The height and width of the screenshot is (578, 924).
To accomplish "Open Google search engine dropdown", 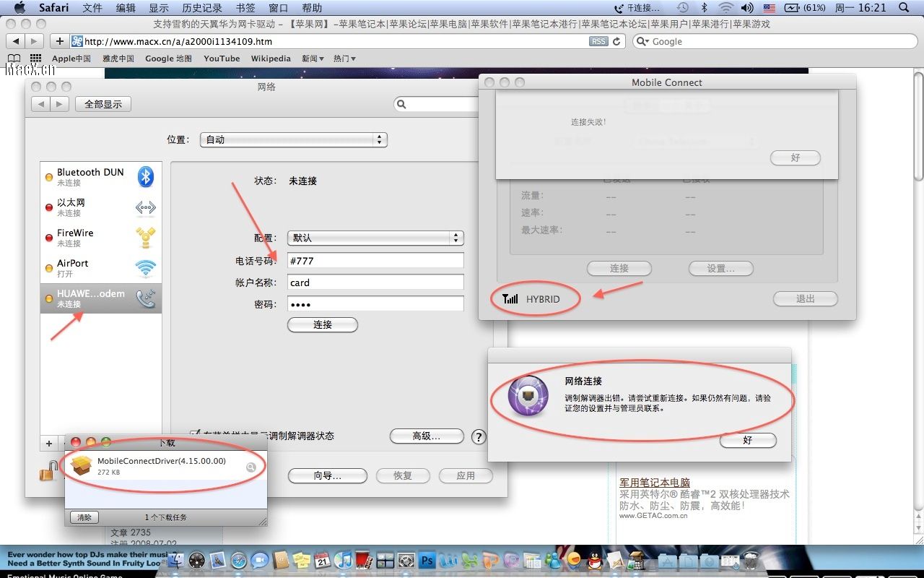I will 642,42.
